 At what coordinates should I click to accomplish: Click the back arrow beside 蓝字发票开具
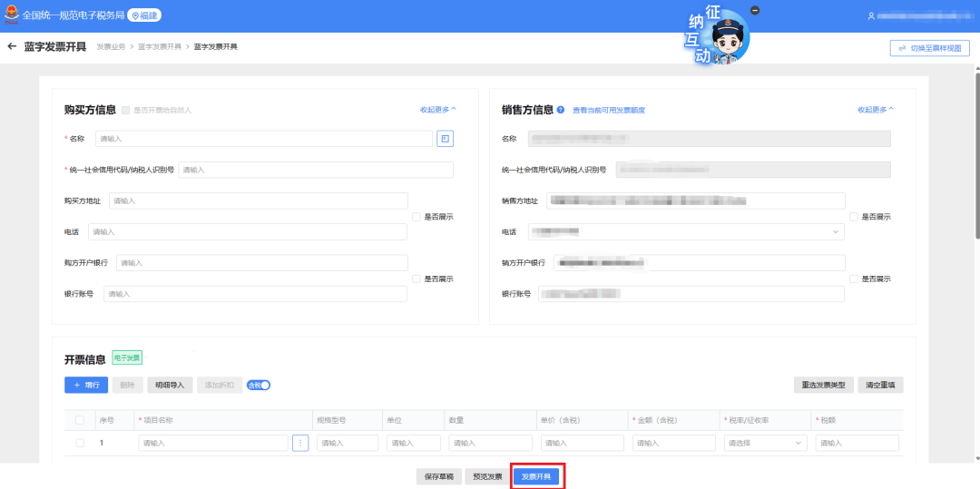click(12, 46)
